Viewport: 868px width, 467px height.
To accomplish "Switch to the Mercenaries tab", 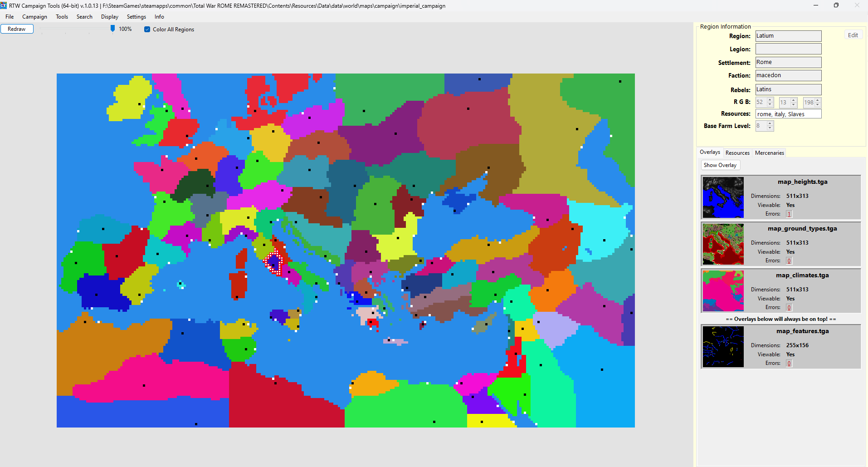I will tap(769, 153).
